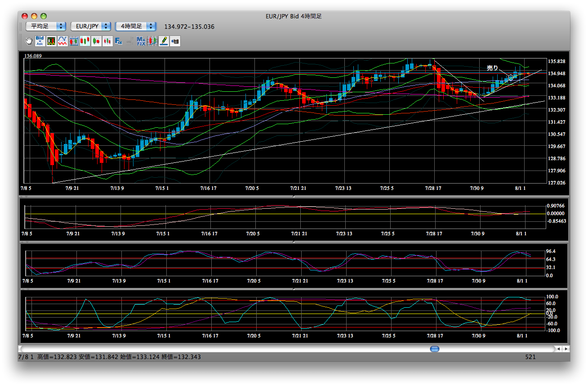
Task: Toggle the highlighted candlestick display button
Action: point(85,41)
